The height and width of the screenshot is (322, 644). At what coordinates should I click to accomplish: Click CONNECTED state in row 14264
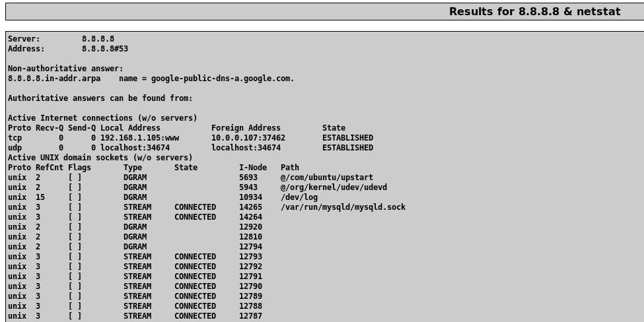(x=195, y=217)
